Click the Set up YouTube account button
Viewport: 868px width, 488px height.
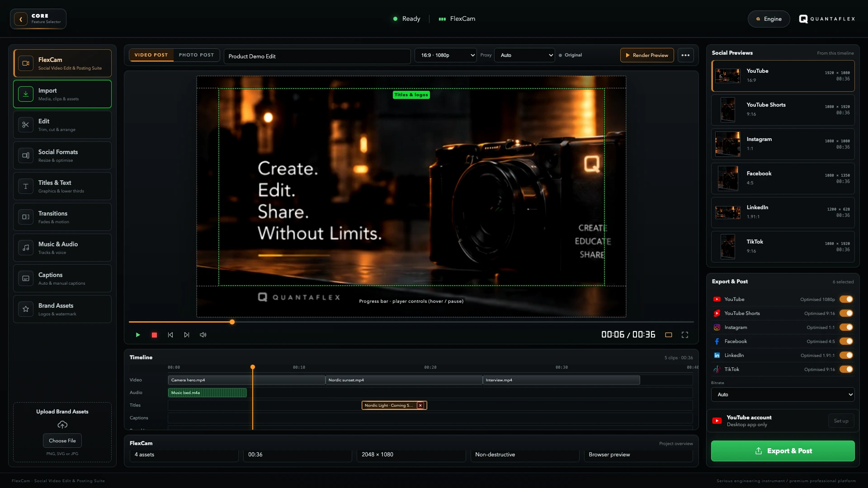point(841,421)
